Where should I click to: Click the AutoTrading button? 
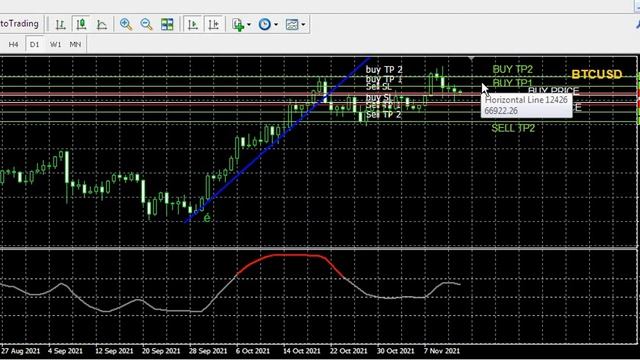pyautogui.click(x=20, y=24)
